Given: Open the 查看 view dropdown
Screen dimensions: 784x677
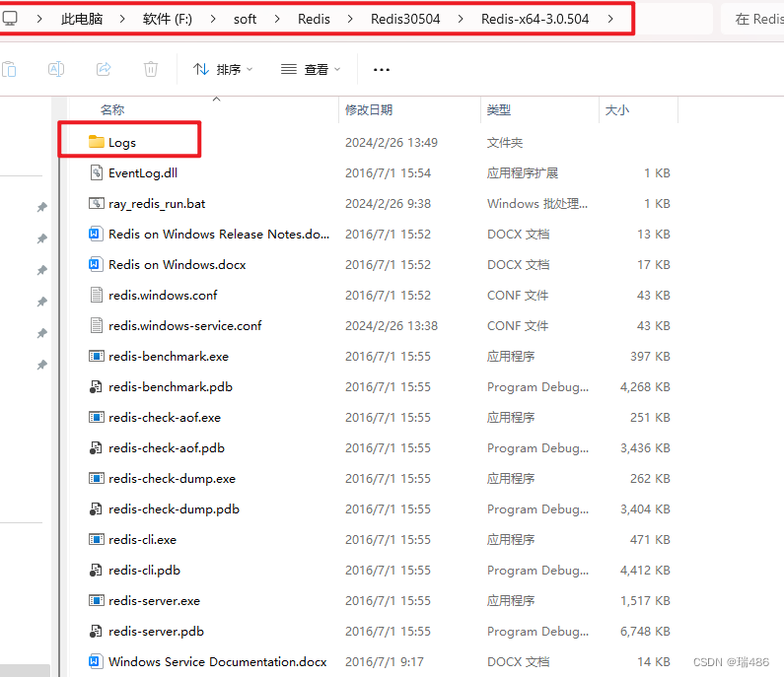Looking at the screenshot, I should 311,69.
